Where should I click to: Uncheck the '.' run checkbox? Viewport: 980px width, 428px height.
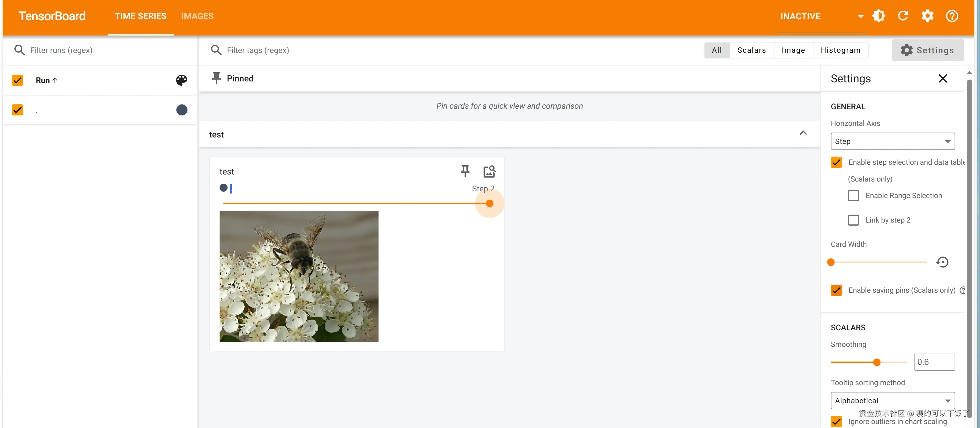(17, 110)
